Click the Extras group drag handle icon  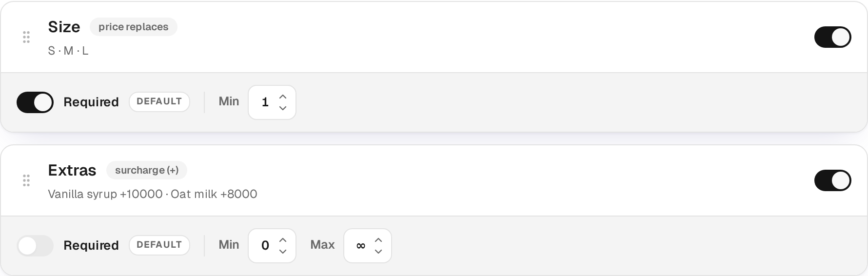click(x=26, y=180)
